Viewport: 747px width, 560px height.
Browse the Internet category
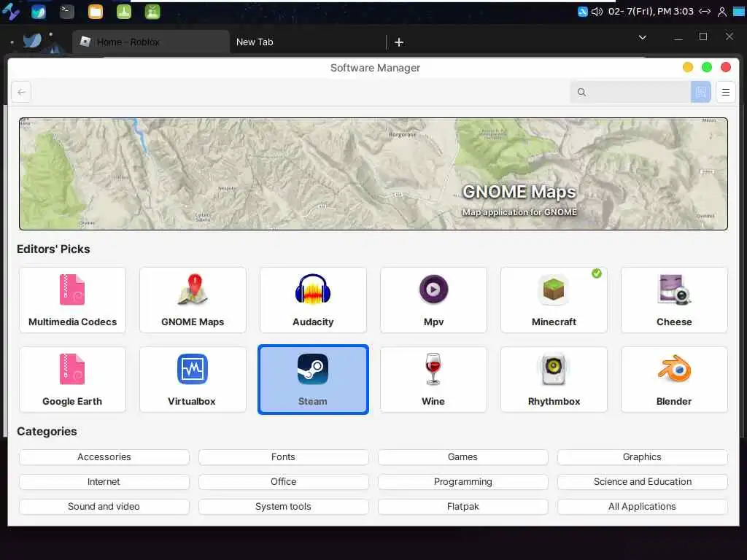[x=104, y=481]
